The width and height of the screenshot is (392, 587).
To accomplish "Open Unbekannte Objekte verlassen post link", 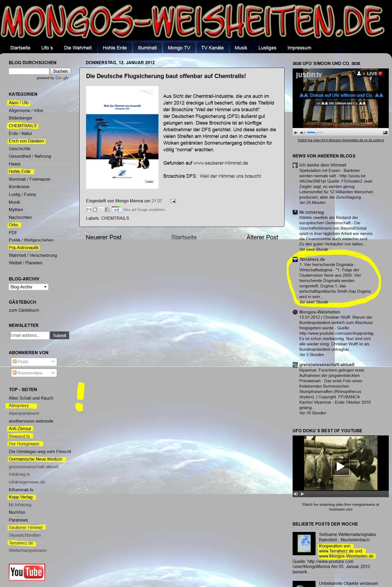I will point(348,583).
